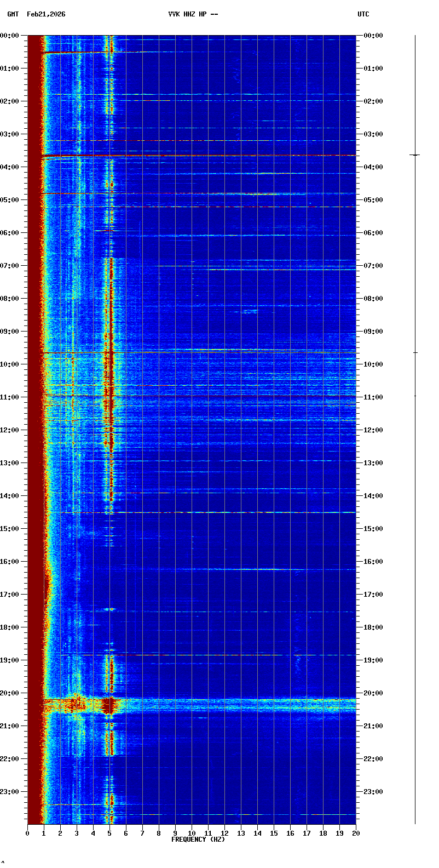Click the FREQUENCY (HZ) axis title
439x868 pixels.
(x=198, y=840)
